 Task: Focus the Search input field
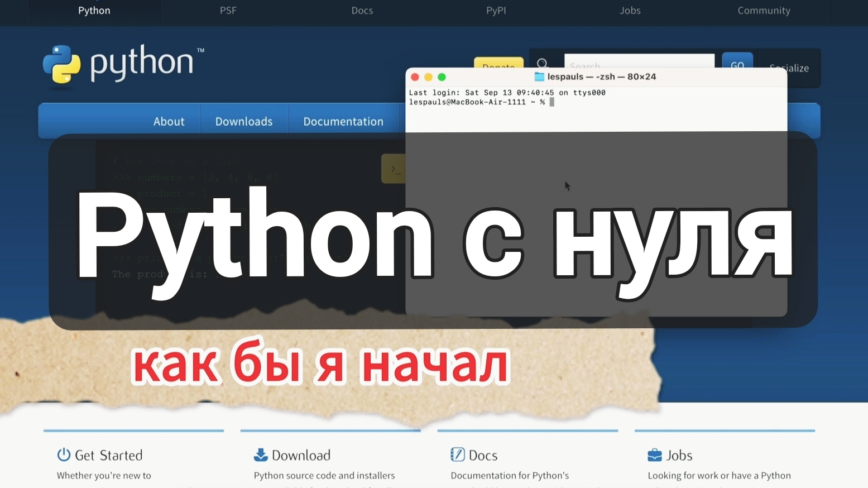click(x=639, y=61)
